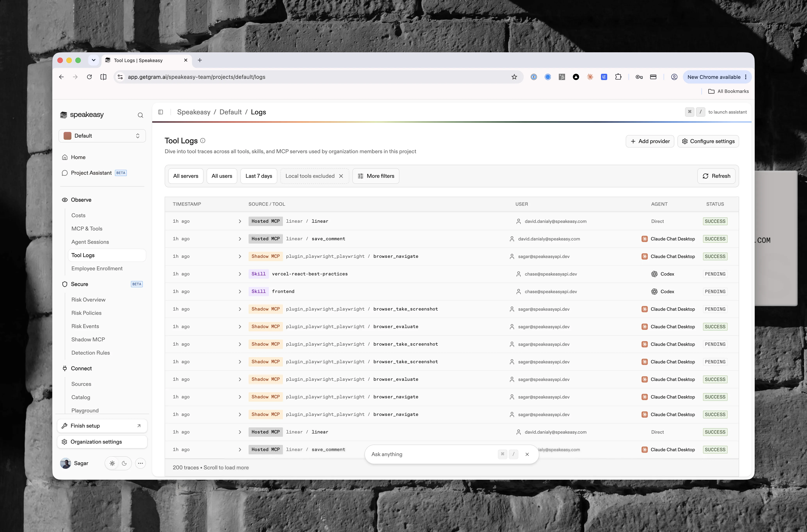This screenshot has height=532, width=807.
Task: Open Shadow MCP page
Action: tap(88, 339)
